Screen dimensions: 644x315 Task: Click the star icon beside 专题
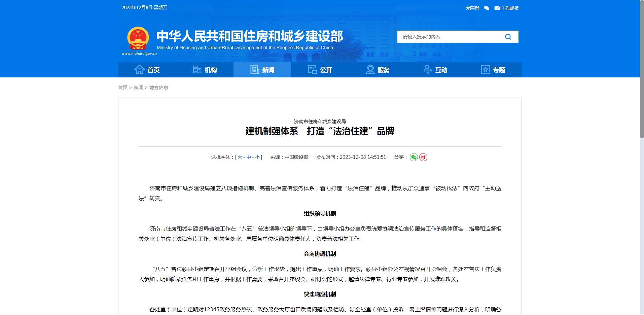click(486, 70)
